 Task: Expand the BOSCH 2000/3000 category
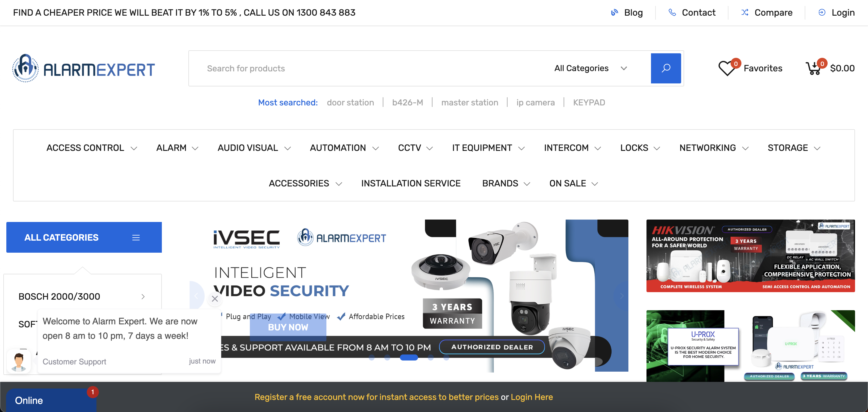click(x=82, y=297)
